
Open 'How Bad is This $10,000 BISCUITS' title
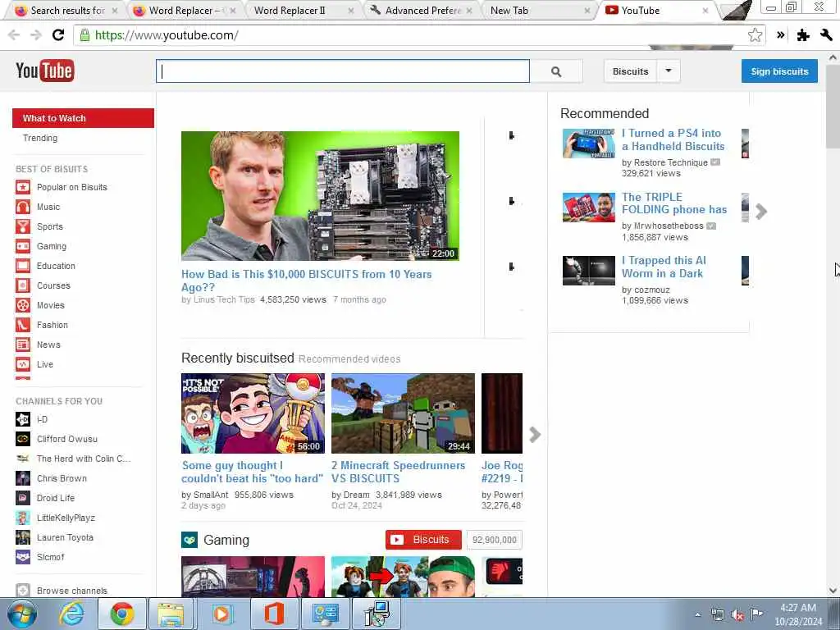click(x=307, y=281)
